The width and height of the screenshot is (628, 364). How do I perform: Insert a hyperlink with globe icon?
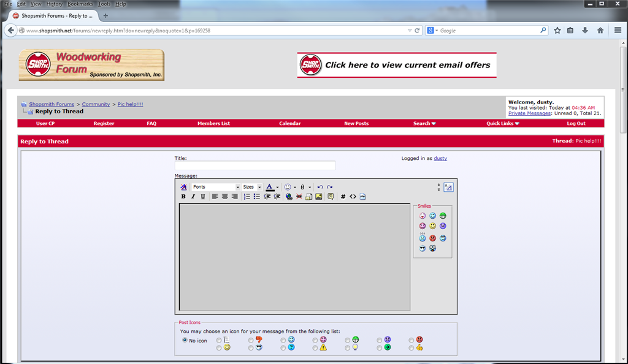[289, 196]
